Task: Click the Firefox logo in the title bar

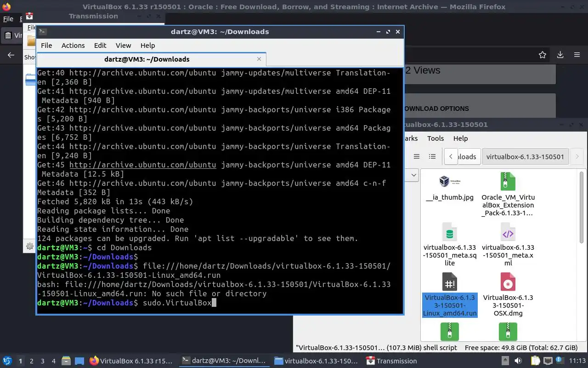Action: pos(6,7)
